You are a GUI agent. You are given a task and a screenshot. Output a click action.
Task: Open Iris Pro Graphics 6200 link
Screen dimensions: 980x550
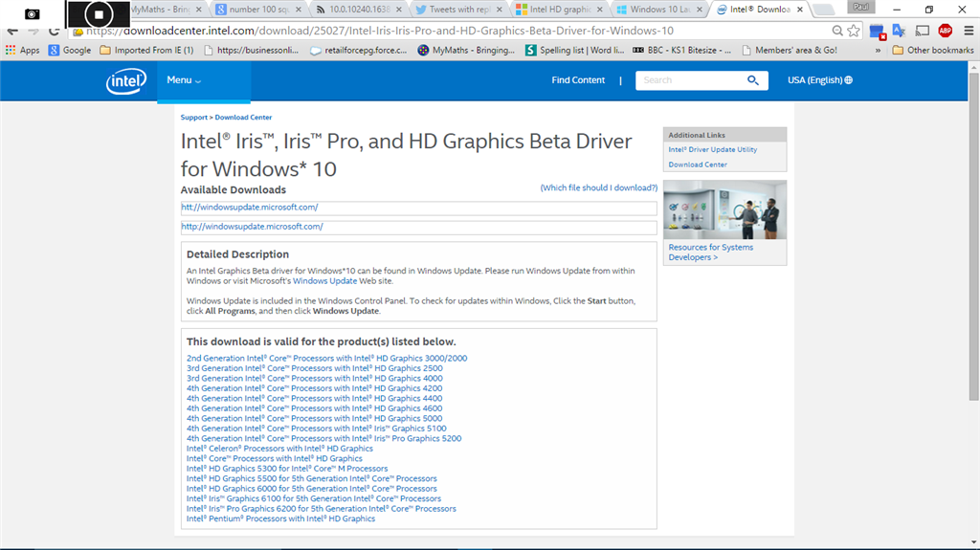pyautogui.click(x=322, y=508)
